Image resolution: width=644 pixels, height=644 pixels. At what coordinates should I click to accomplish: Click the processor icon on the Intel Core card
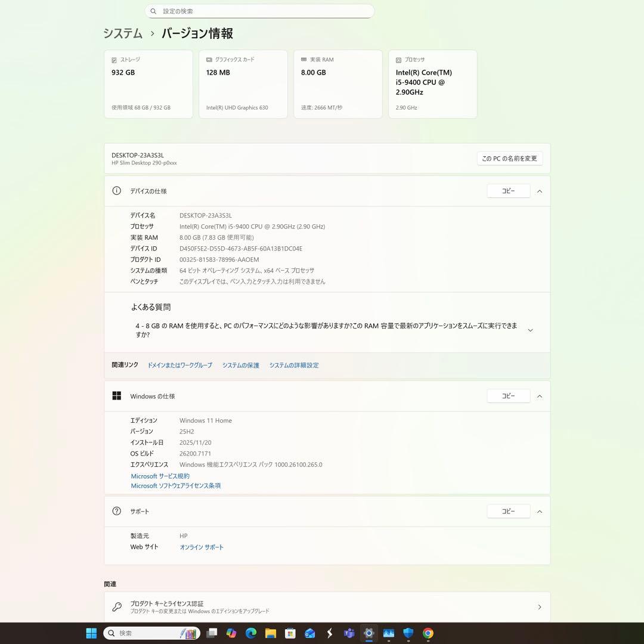click(398, 60)
